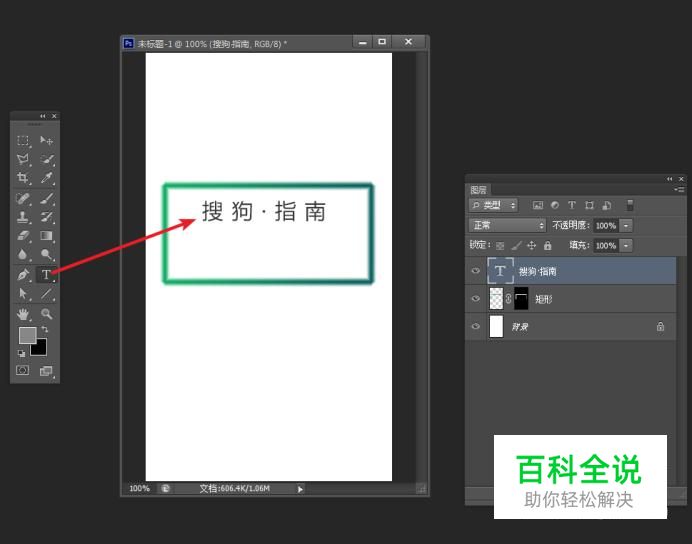Select the Eyedropper tool

[46, 178]
